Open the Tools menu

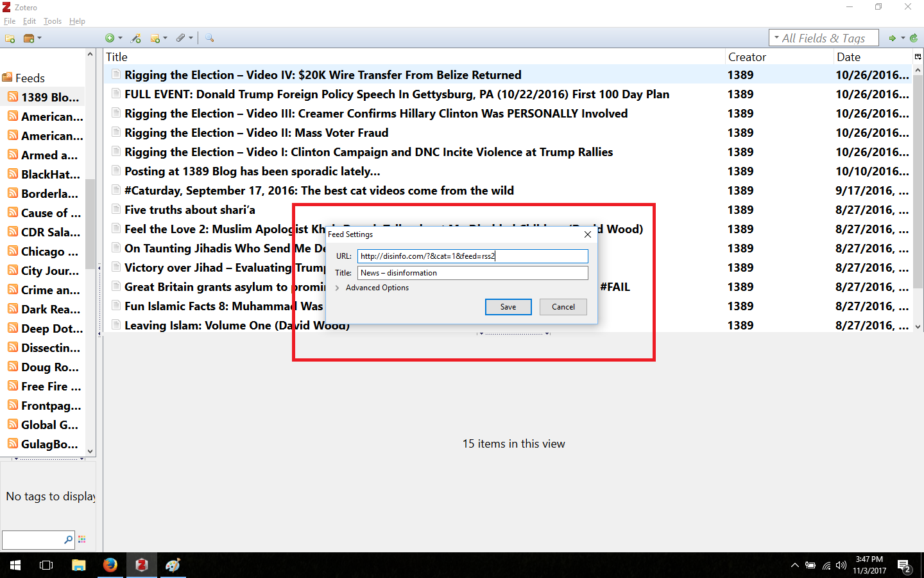tap(53, 21)
